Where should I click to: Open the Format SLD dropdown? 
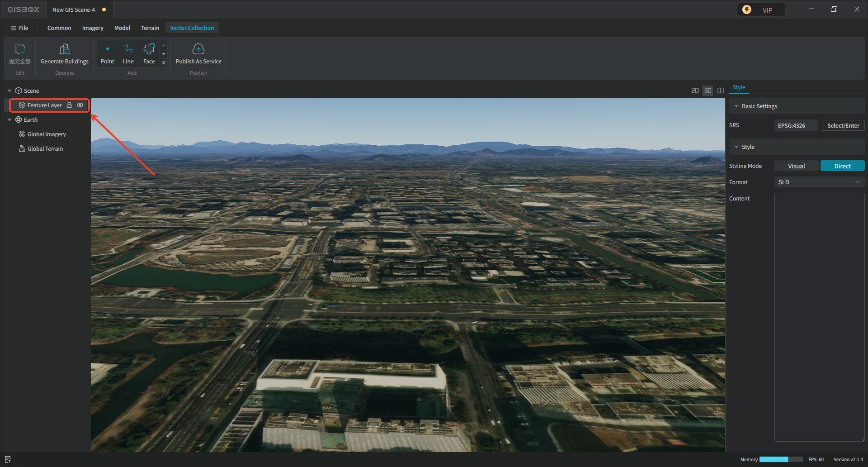[x=819, y=182]
